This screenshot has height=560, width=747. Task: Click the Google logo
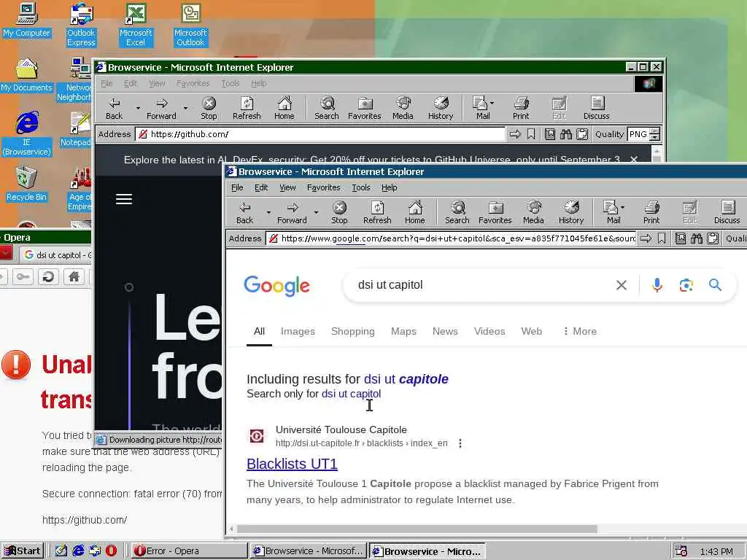pyautogui.click(x=276, y=286)
